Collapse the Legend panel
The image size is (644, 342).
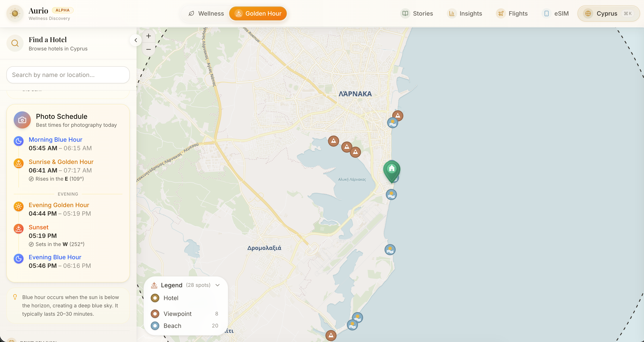point(217,285)
